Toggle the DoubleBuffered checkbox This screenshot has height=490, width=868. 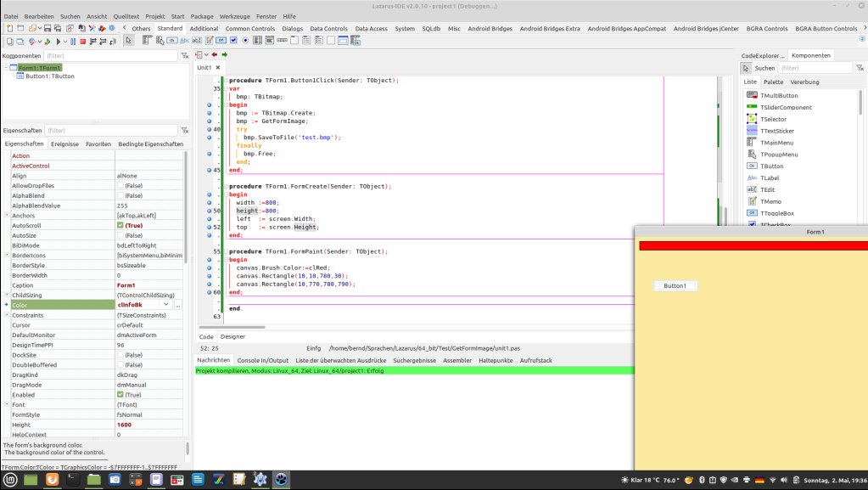point(120,364)
